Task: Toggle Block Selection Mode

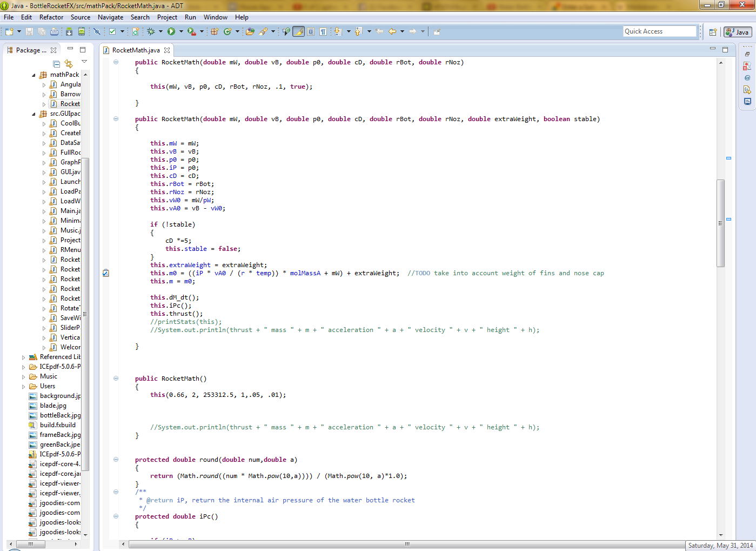Action: [x=311, y=31]
